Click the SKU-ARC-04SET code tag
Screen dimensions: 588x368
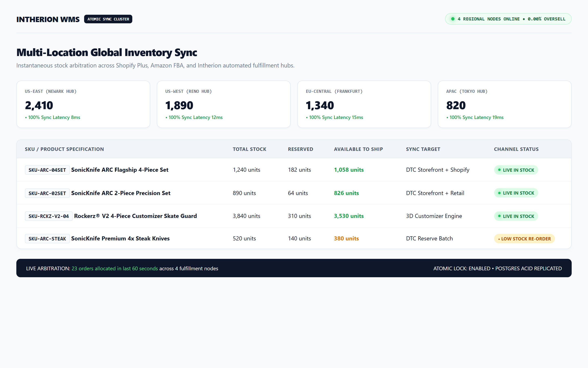[x=47, y=170]
